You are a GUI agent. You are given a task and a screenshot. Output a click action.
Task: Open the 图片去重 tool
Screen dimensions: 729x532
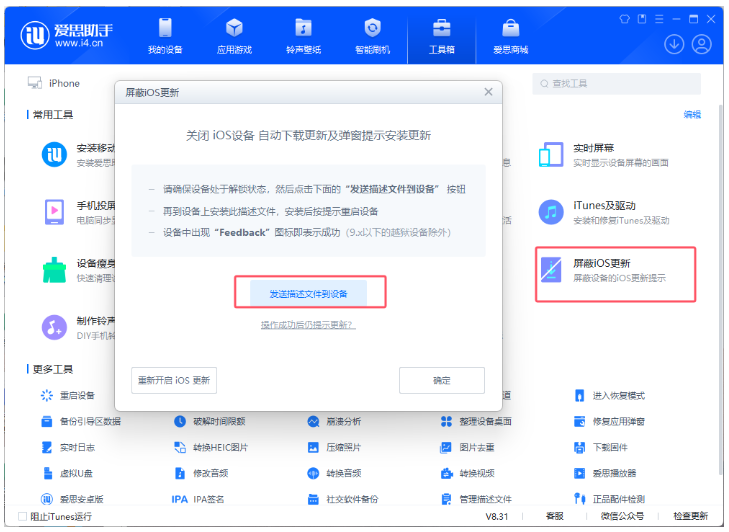click(x=467, y=447)
